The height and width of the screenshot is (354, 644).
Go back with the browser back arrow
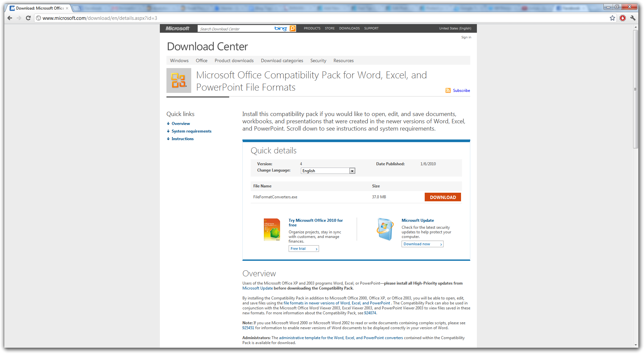tap(10, 18)
